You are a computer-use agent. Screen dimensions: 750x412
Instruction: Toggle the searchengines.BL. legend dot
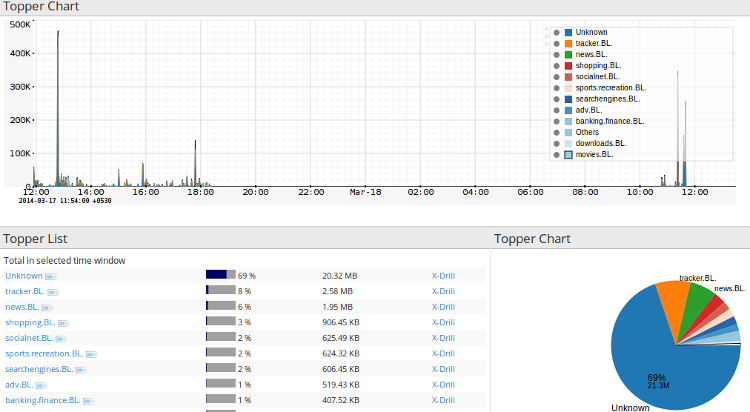click(556, 100)
